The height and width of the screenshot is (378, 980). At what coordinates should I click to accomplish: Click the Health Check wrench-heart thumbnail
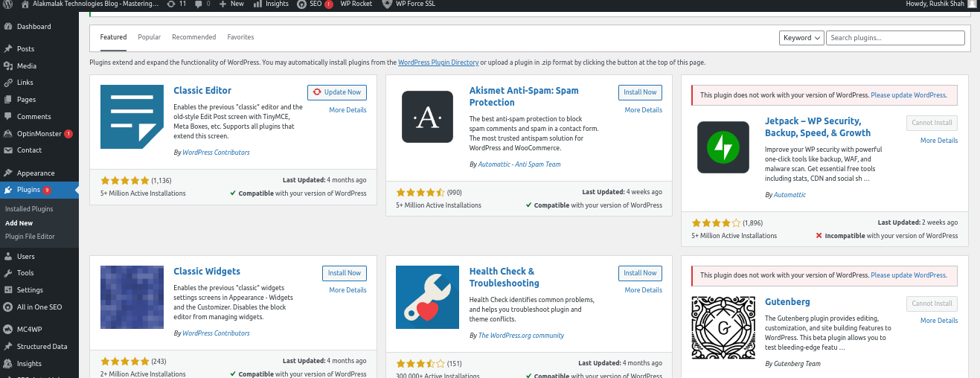click(427, 297)
